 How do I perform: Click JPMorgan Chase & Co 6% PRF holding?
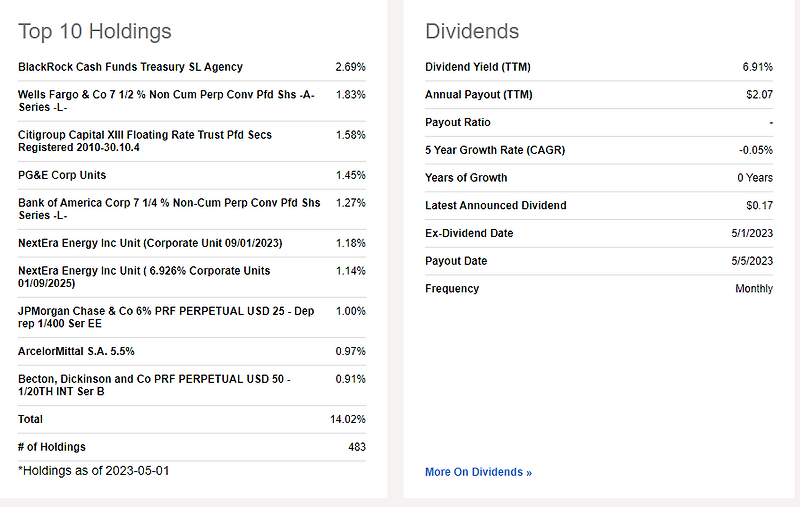(x=166, y=317)
